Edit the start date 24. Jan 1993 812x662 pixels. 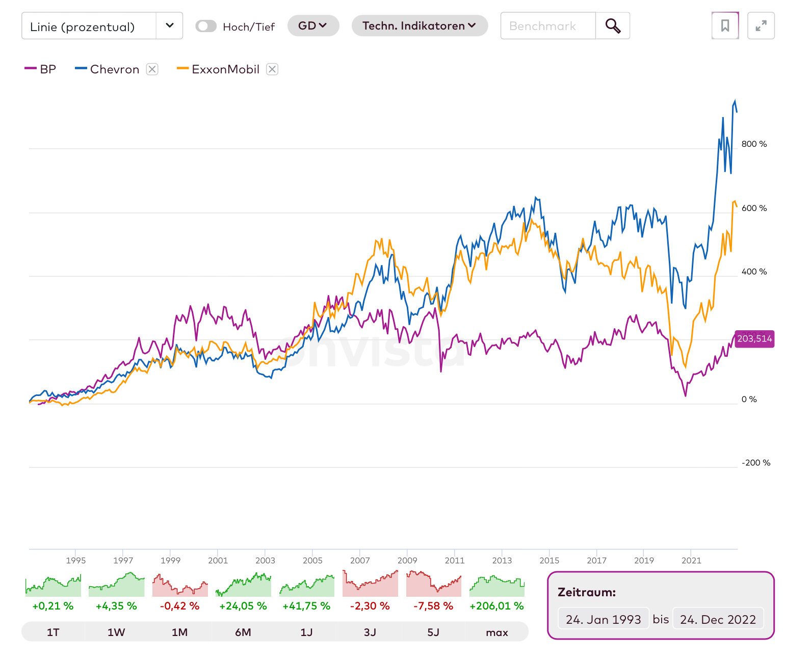(x=603, y=619)
